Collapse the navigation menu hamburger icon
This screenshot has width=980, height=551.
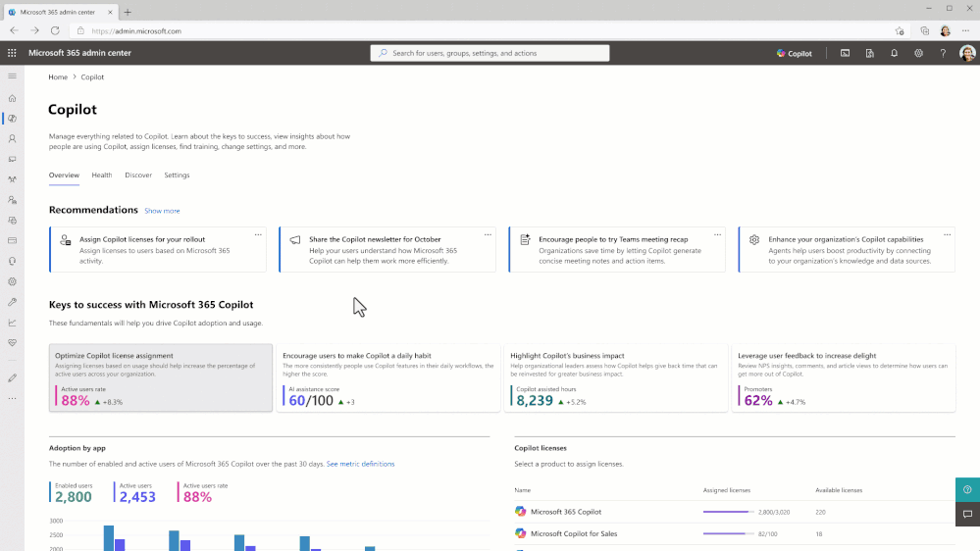point(12,76)
